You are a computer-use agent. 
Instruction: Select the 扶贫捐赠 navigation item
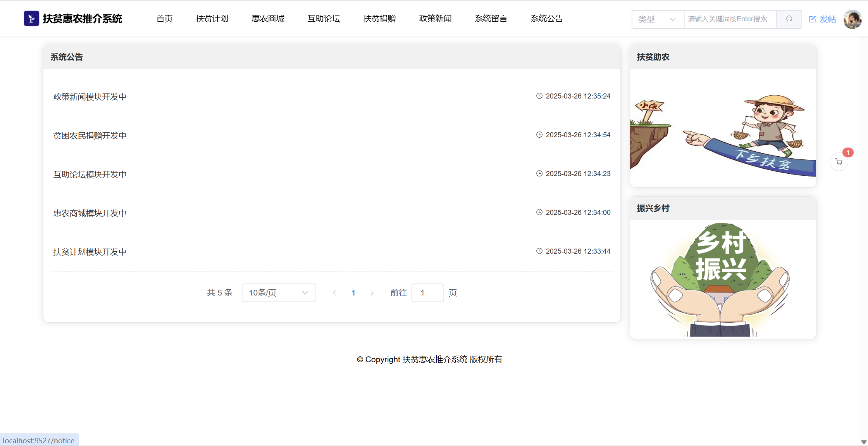pyautogui.click(x=379, y=19)
